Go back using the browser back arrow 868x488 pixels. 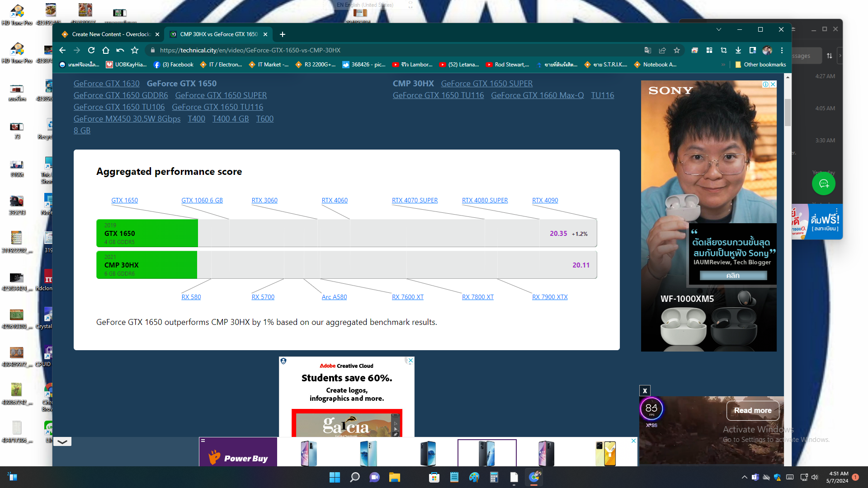(62, 50)
